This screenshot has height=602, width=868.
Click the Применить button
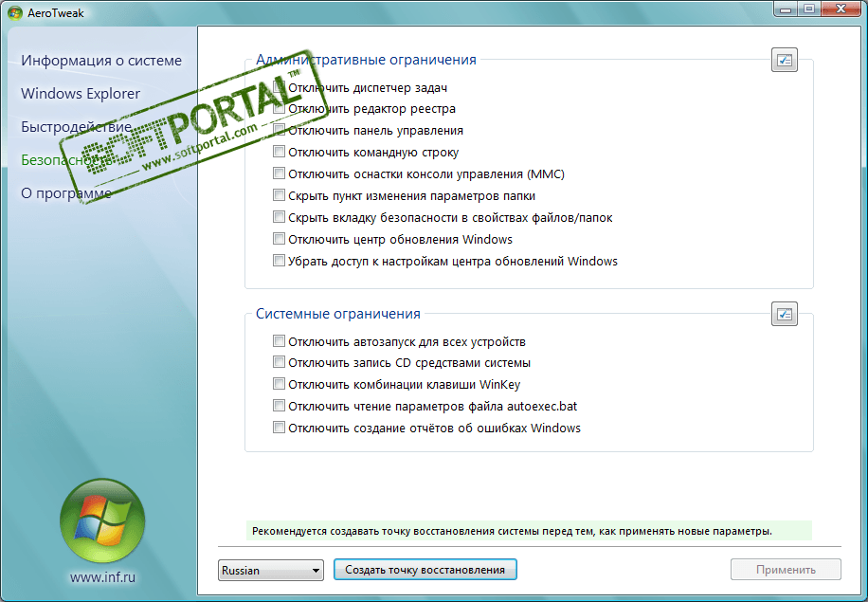click(x=786, y=570)
